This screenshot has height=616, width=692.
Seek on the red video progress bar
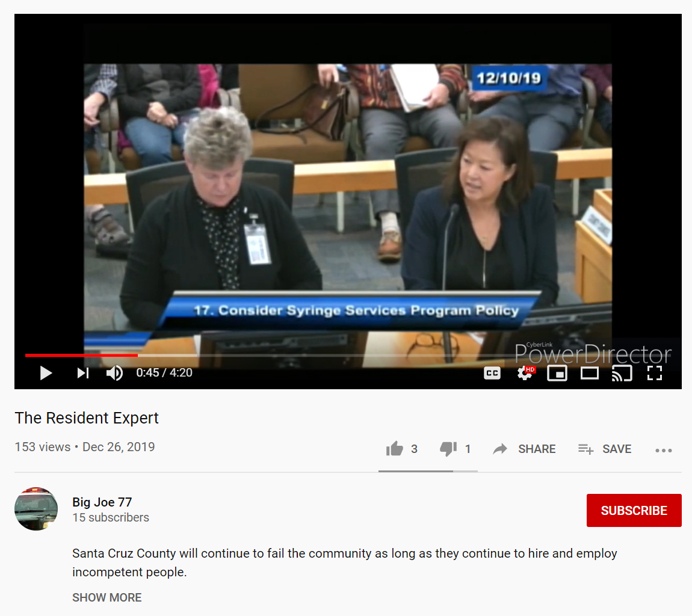241,356
